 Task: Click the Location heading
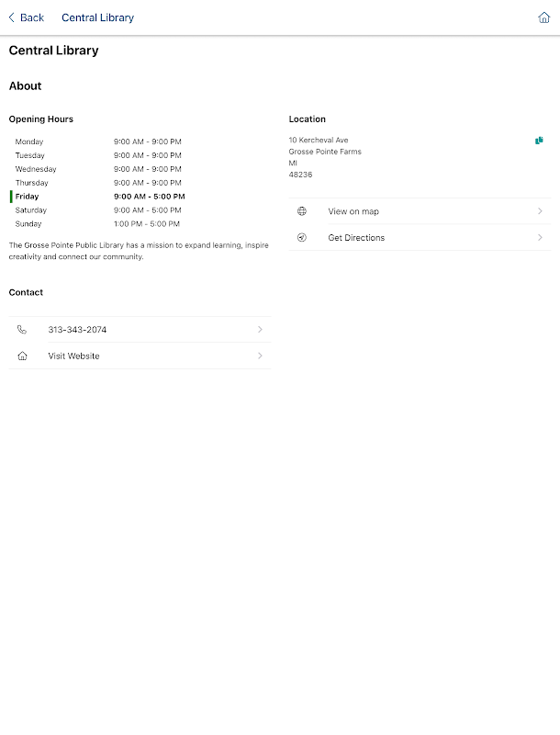tap(308, 119)
